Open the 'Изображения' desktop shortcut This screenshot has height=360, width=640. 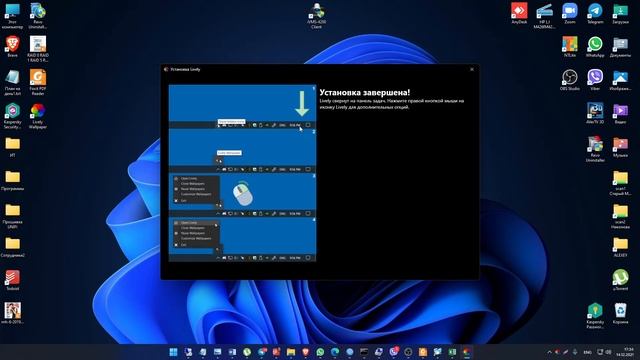pos(620,80)
